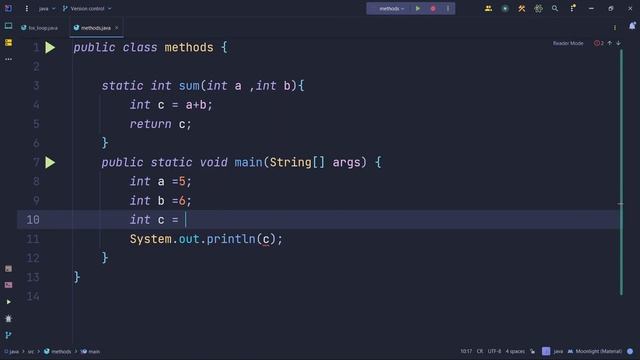Go to previous highlighted error arrow
The width and height of the screenshot is (640, 360).
(x=610, y=43)
